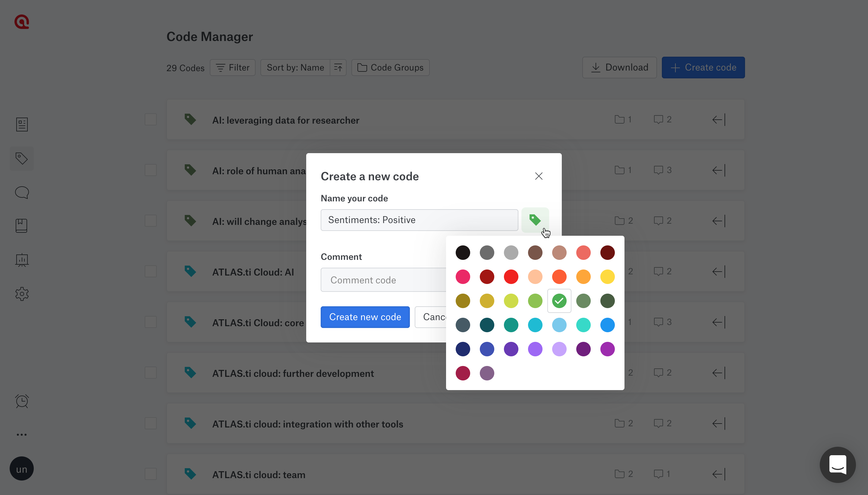Open the memo book icon in sidebar
Viewport: 868px width, 495px height.
22,226
